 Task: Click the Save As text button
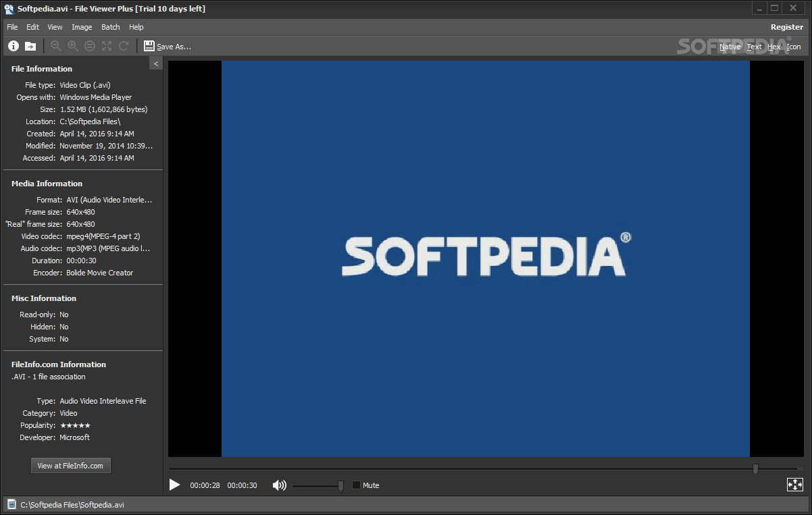pos(174,47)
